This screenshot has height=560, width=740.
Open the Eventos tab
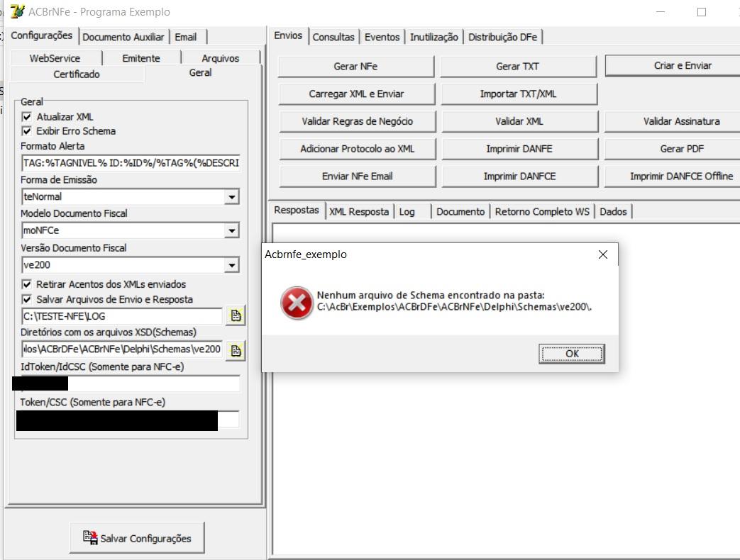pos(382,38)
